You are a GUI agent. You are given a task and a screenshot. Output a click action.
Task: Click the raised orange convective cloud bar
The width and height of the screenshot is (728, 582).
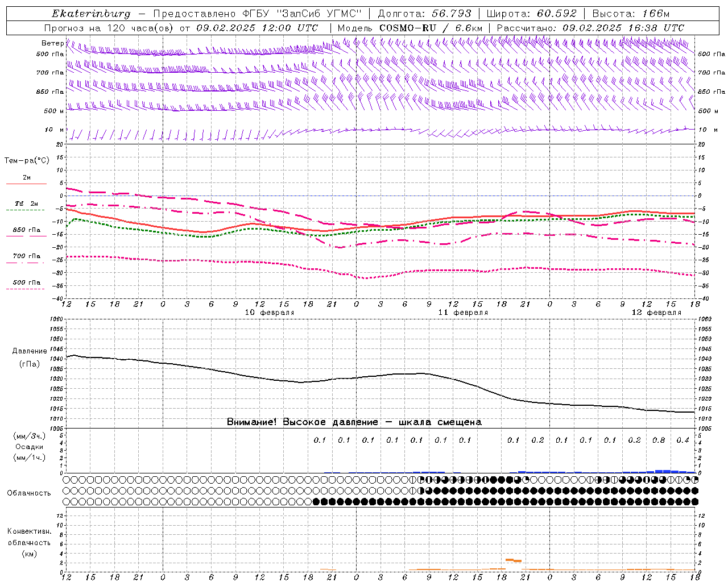click(514, 560)
